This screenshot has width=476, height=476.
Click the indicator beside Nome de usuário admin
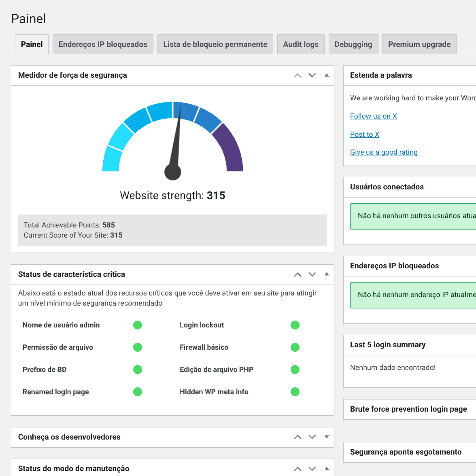(138, 325)
